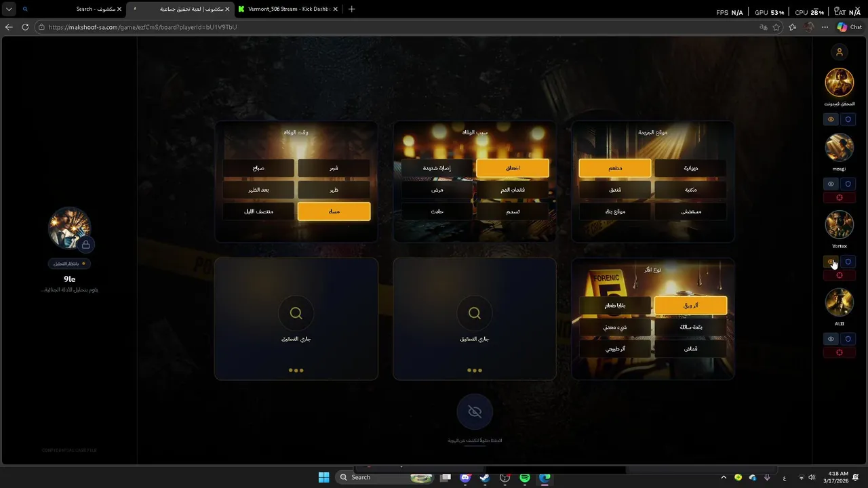
Task: Click the player profile icon atop the sidebar
Action: coord(839,52)
